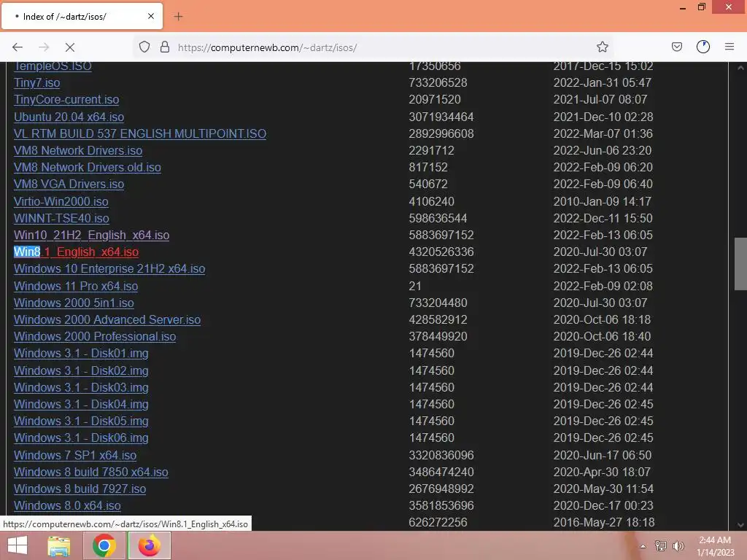This screenshot has width=747, height=560.
Task: Stop loading the page
Action: [70, 47]
